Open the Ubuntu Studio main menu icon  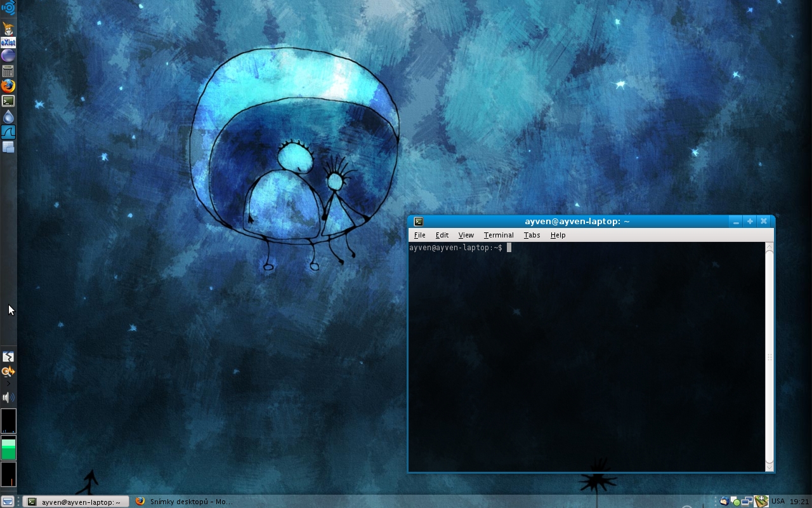pyautogui.click(x=8, y=8)
